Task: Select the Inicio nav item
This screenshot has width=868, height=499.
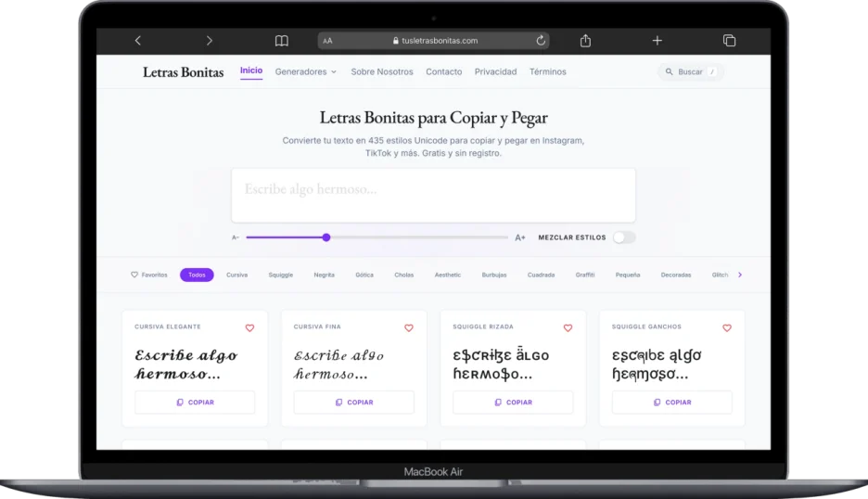Action: pyautogui.click(x=251, y=70)
